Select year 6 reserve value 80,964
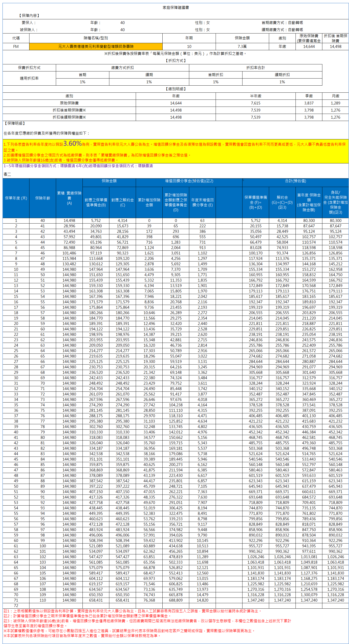 tap(96, 248)
